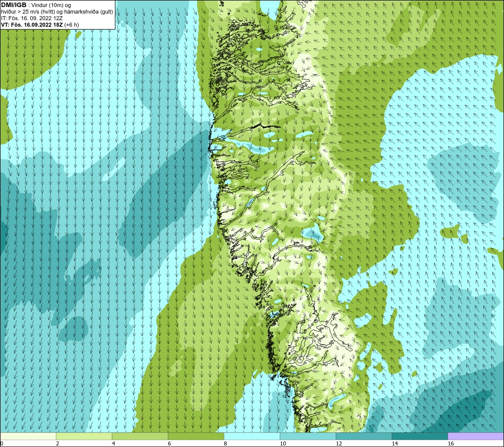Click the 4–6 m/s green legend swatch
Image resolution: width=504 pixels, height=447 pixels.
click(x=140, y=436)
